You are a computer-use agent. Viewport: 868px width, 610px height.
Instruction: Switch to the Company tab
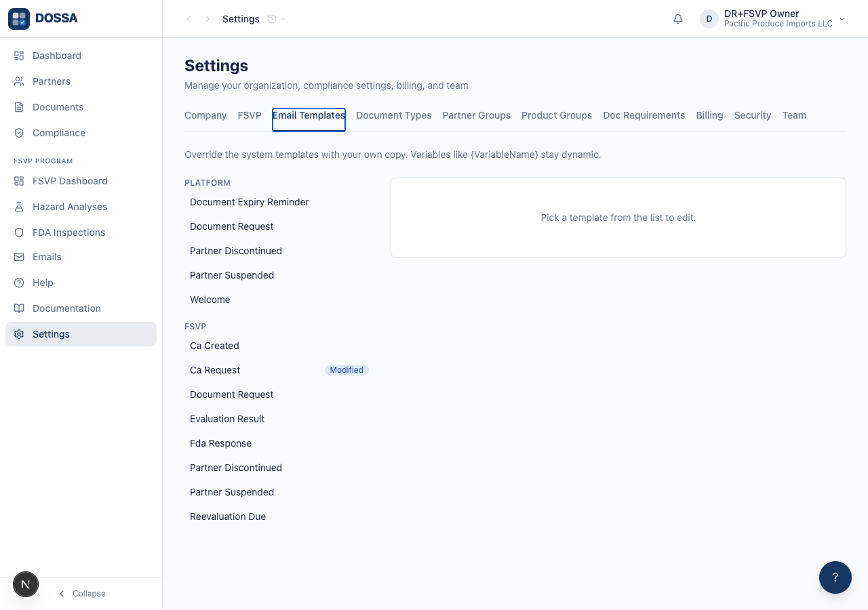pos(205,115)
